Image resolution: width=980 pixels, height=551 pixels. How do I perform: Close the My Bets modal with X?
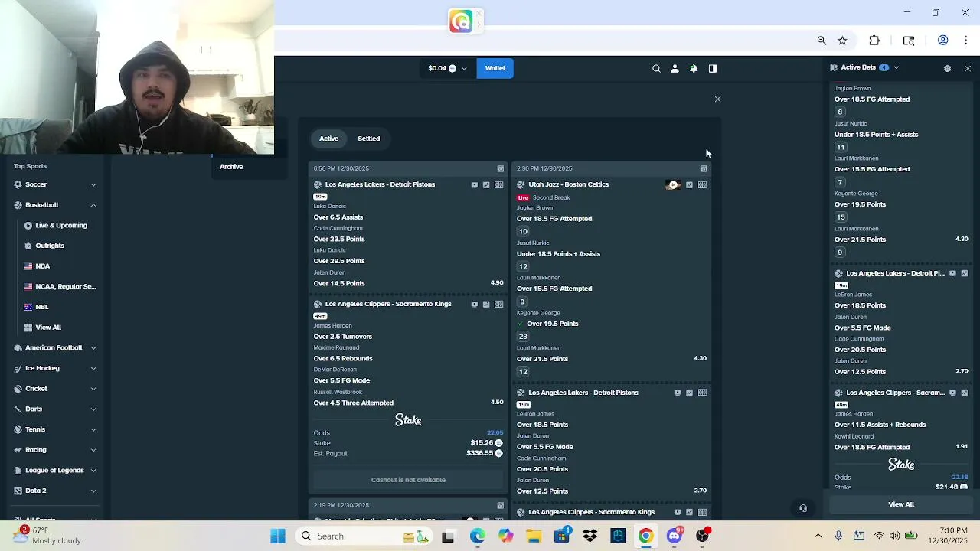point(717,99)
